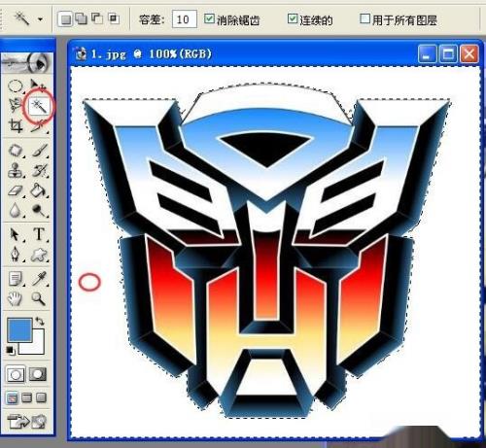
Task: Swap foreground and background colors arrow
Action: [x=40, y=322]
